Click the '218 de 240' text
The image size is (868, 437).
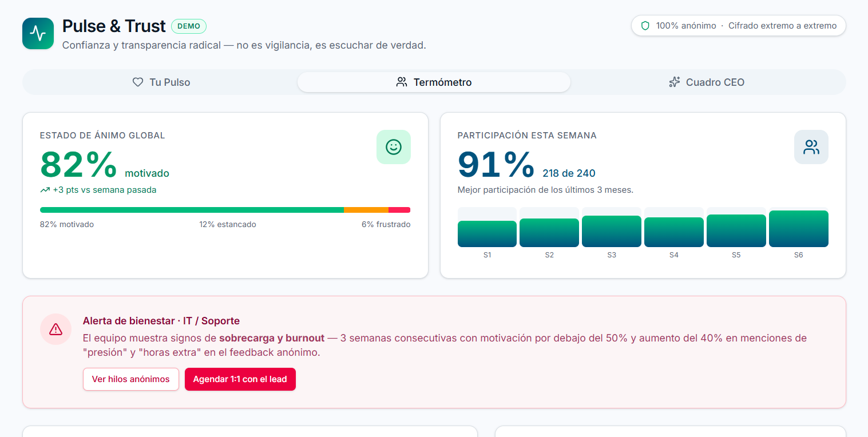tap(569, 173)
